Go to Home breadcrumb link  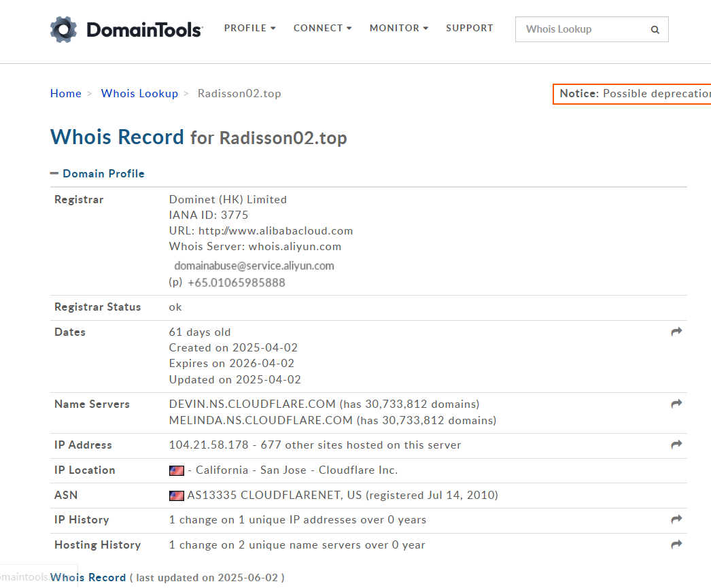pos(66,93)
